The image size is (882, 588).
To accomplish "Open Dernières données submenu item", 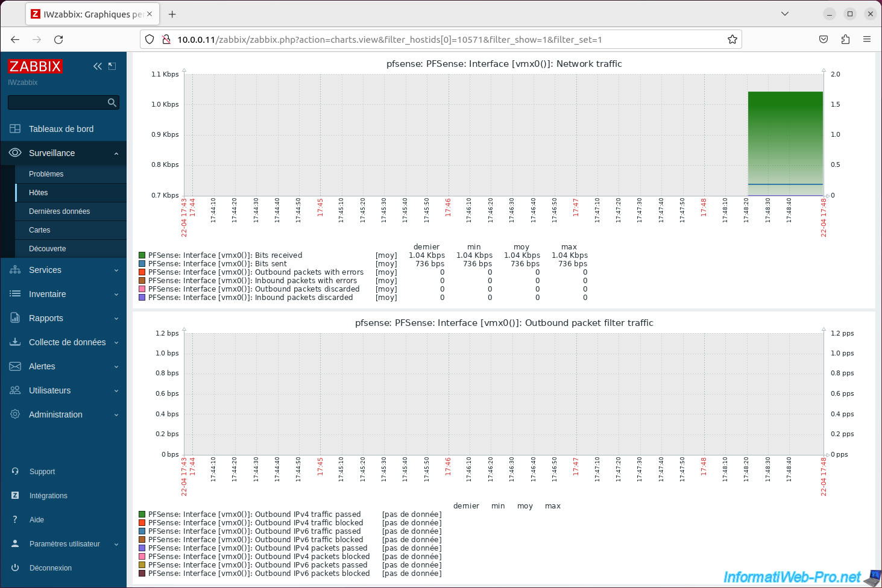I will (71, 211).
